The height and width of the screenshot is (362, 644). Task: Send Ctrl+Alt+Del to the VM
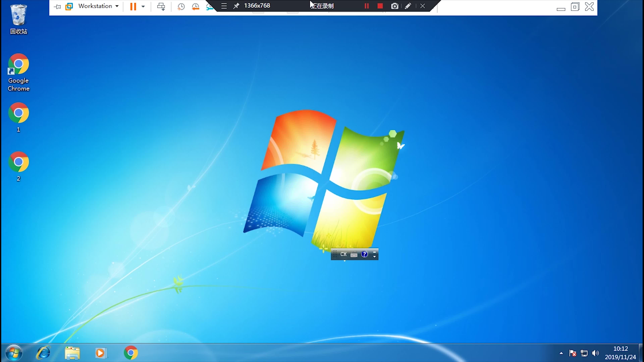[x=161, y=7]
